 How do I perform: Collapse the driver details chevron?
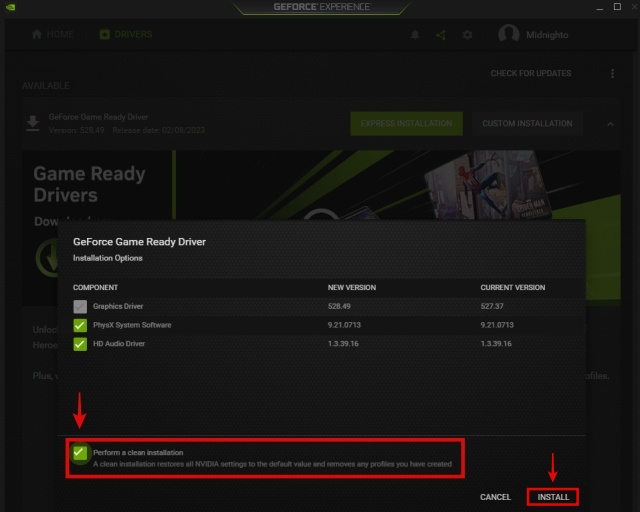pyautogui.click(x=610, y=124)
